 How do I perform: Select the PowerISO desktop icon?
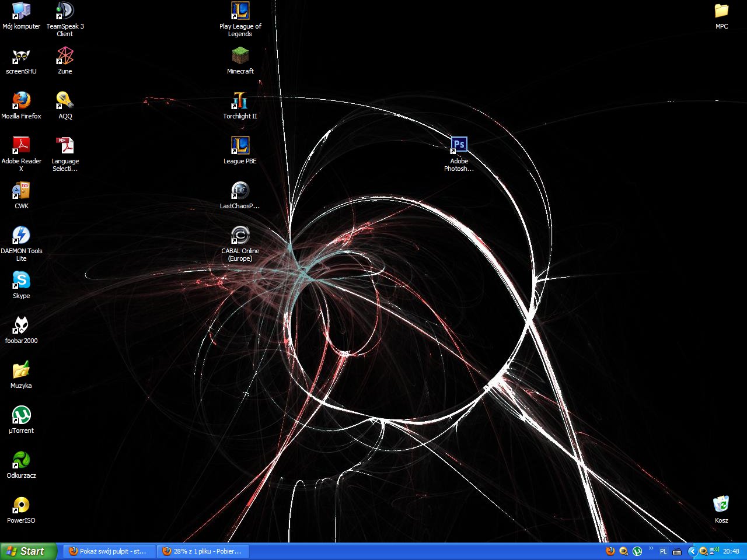[21, 510]
